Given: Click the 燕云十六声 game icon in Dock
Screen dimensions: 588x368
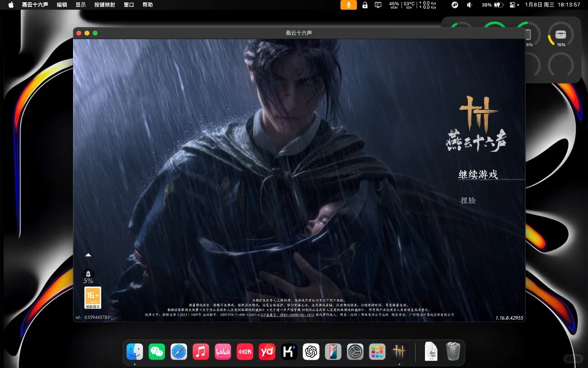Looking at the screenshot, I should point(399,352).
